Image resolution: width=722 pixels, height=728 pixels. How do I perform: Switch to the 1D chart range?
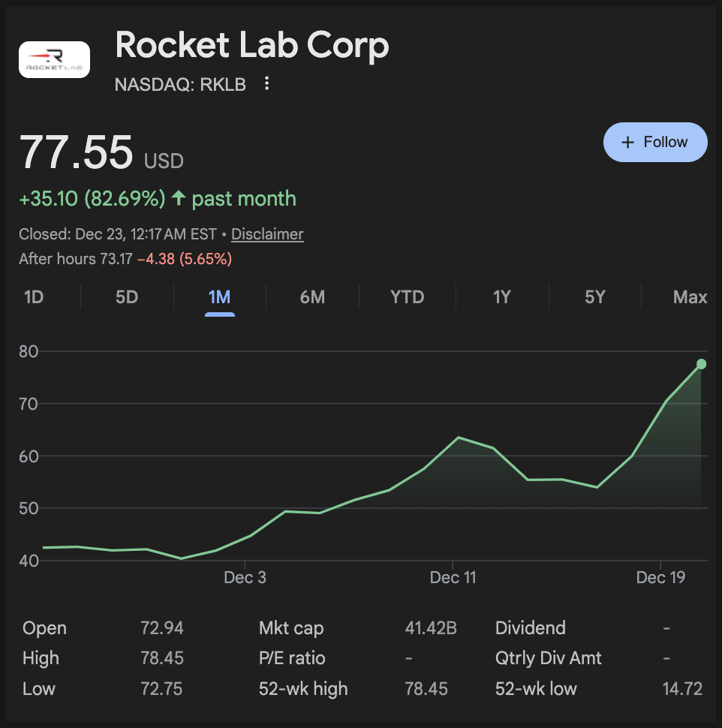[34, 297]
